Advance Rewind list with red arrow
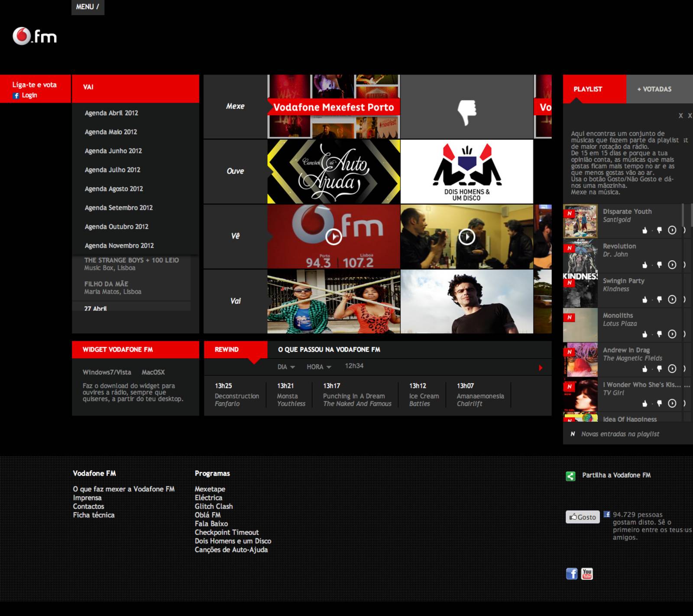Screen dimensions: 693x616 click(x=541, y=368)
